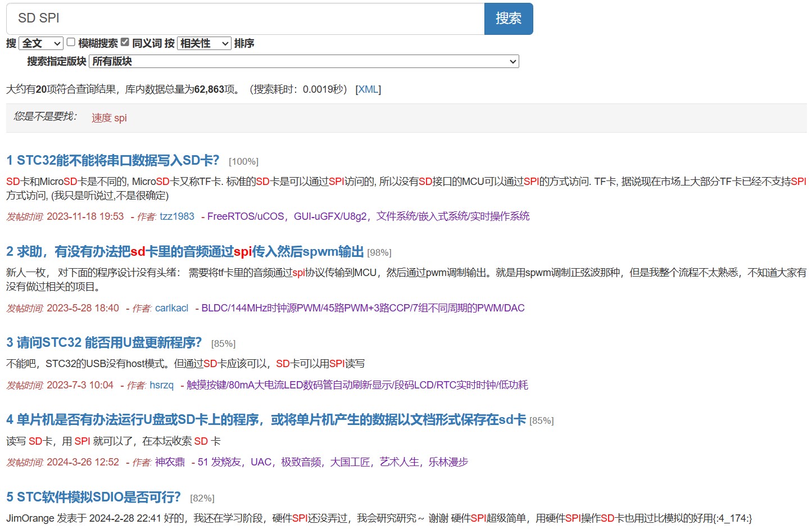
Task: Open the 全文 search scope dropdown
Action: coord(41,43)
